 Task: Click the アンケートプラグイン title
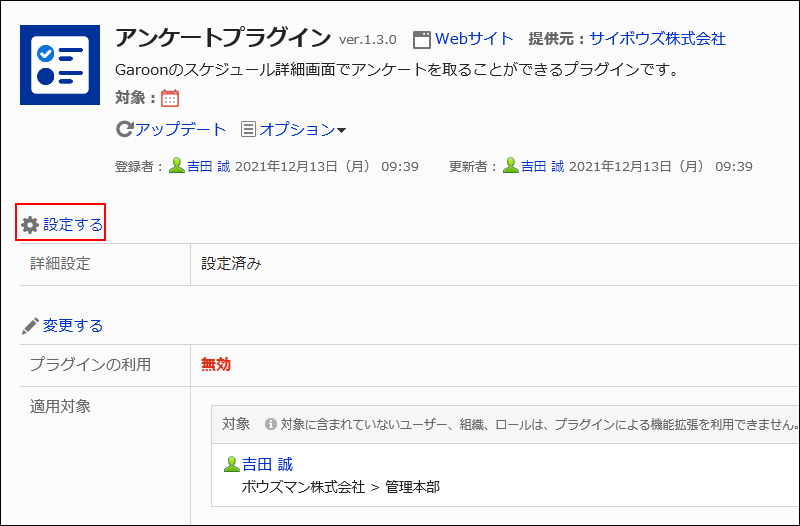click(x=223, y=38)
